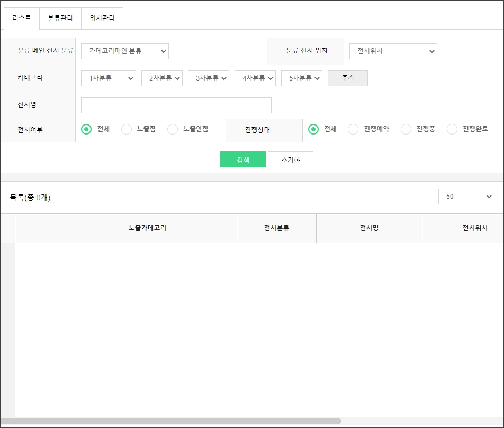Expand the 5차분류 category dropdown
The image size is (504, 428).
302,78
